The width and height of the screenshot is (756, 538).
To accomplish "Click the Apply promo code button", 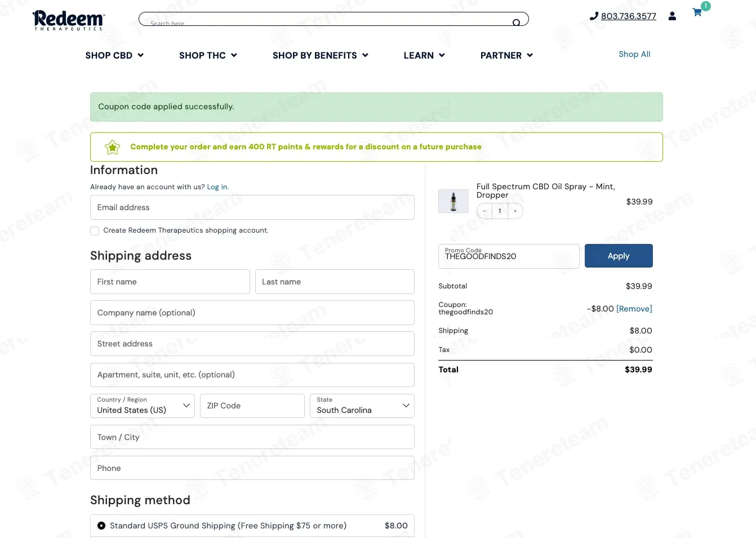I will 619,256.
